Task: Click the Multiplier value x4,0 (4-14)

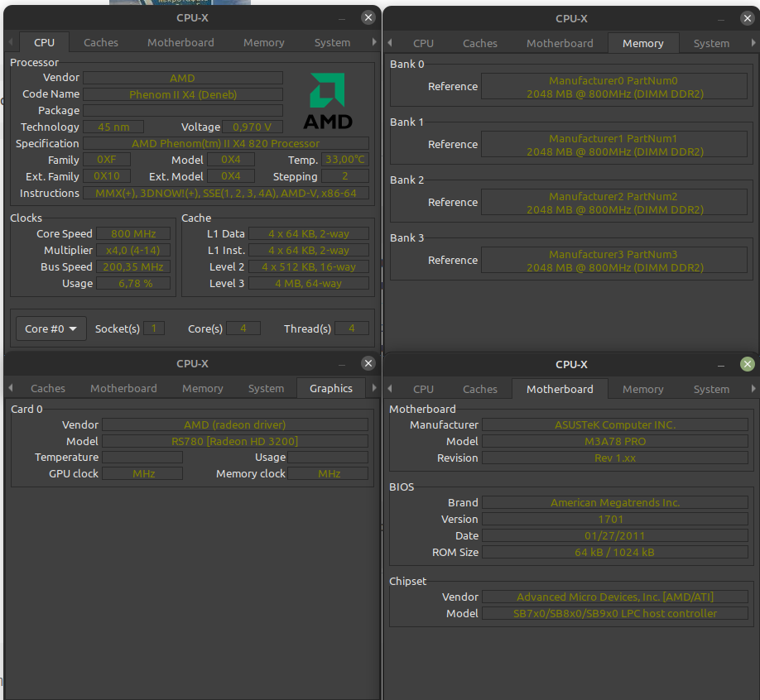Action: click(x=133, y=251)
